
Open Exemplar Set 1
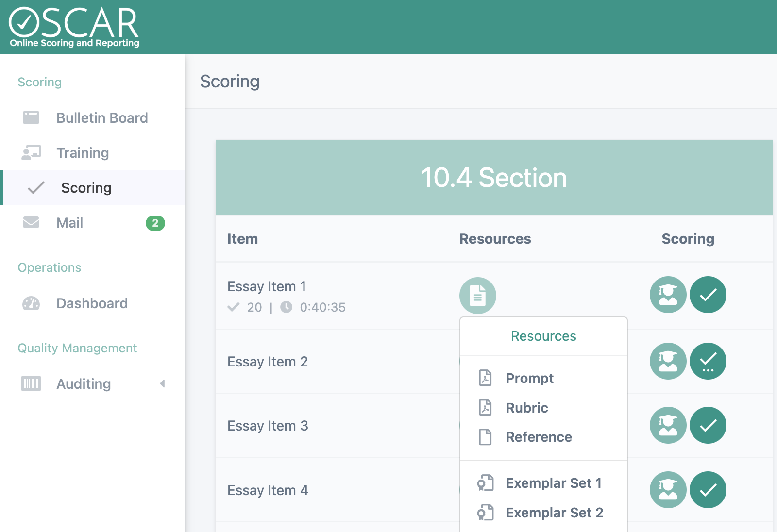click(553, 483)
